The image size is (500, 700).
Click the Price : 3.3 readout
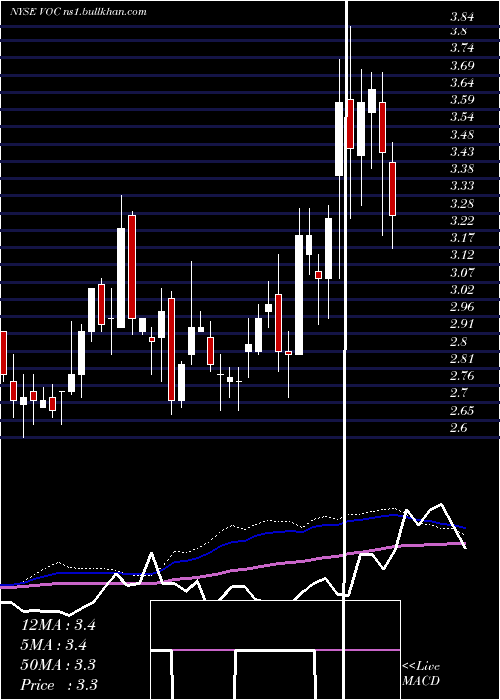(x=59, y=685)
